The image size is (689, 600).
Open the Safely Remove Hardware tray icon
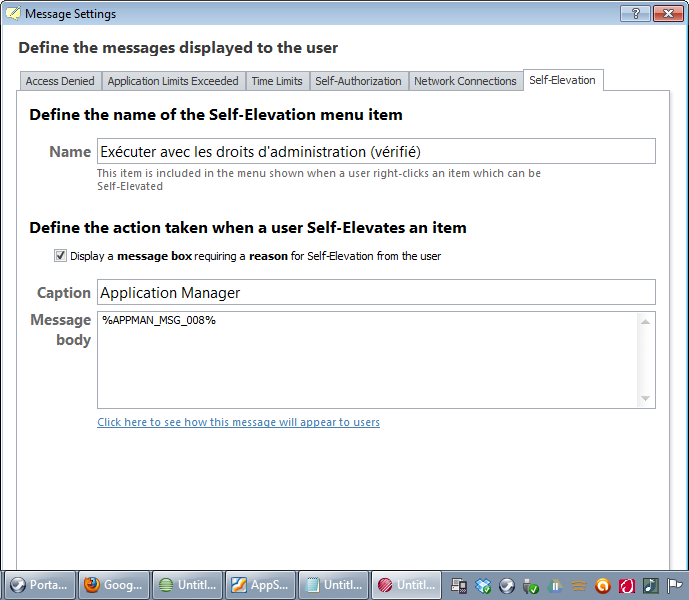[531, 586]
